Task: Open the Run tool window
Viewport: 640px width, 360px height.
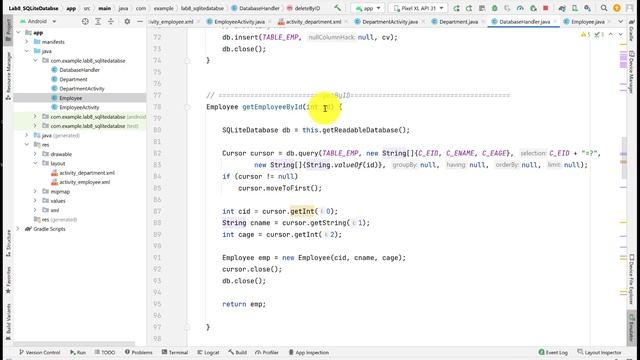Action: click(x=78, y=352)
